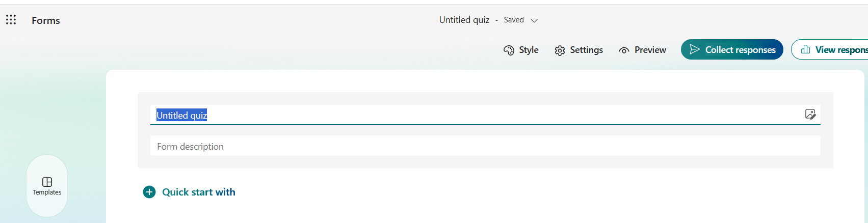Image resolution: width=868 pixels, height=223 pixels.
Task: Open the app launcher waffle icon
Action: tap(11, 20)
